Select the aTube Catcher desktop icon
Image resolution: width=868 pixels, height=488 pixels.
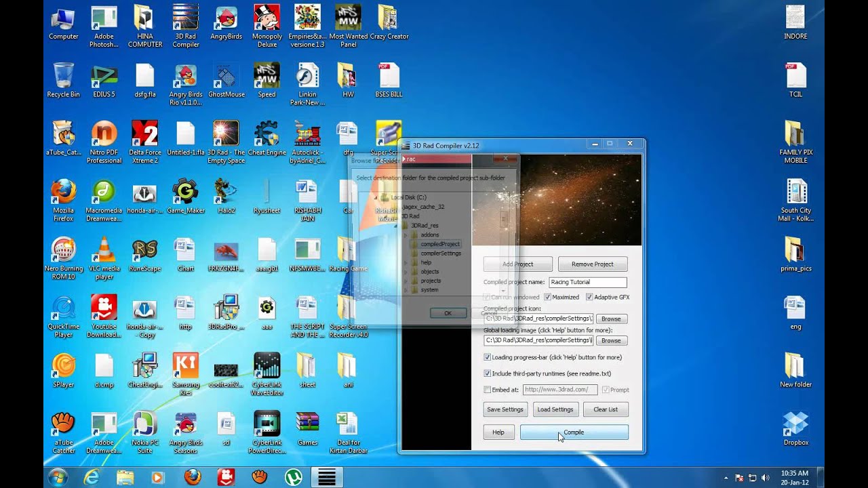64,433
